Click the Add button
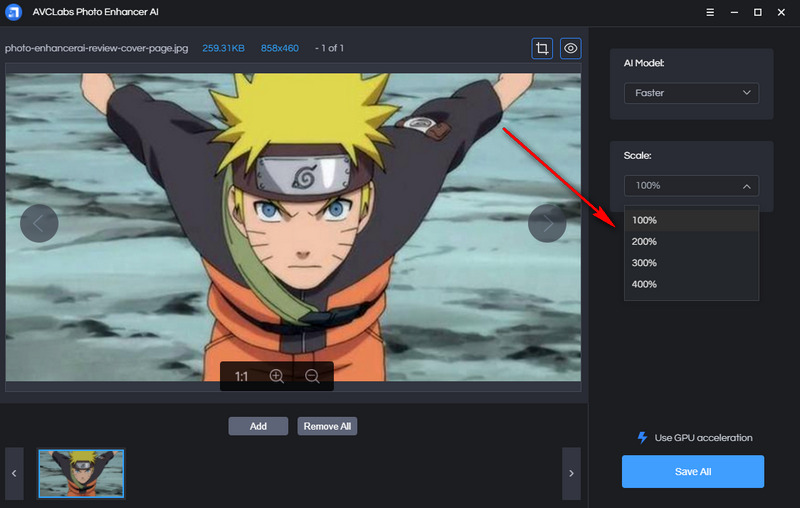The width and height of the screenshot is (800, 508). [x=258, y=426]
